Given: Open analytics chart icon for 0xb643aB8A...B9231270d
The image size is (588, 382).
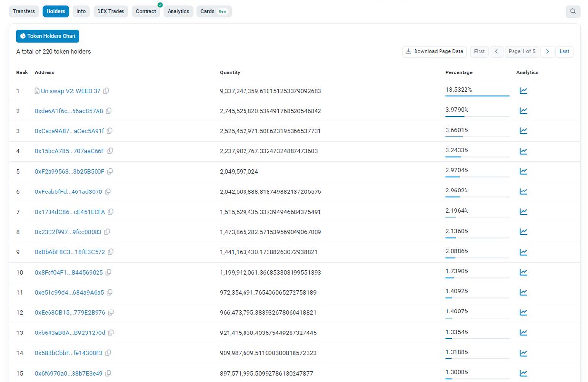Looking at the screenshot, I should (x=523, y=333).
